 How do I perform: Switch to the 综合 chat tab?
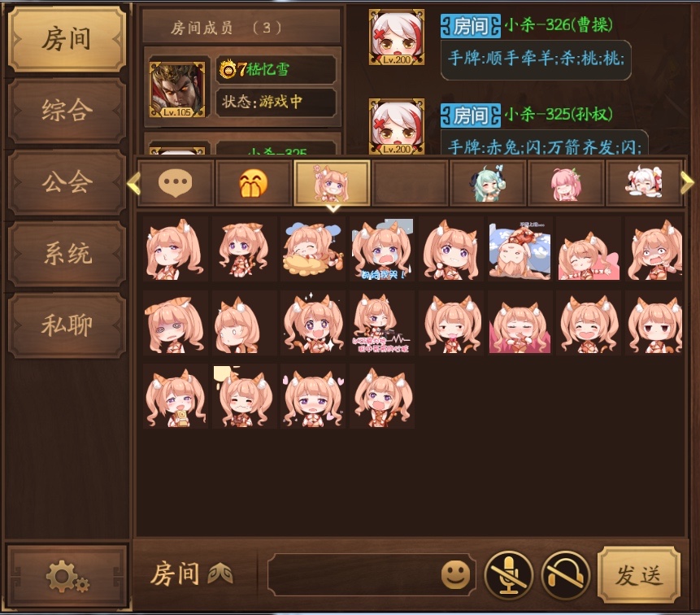[x=67, y=111]
